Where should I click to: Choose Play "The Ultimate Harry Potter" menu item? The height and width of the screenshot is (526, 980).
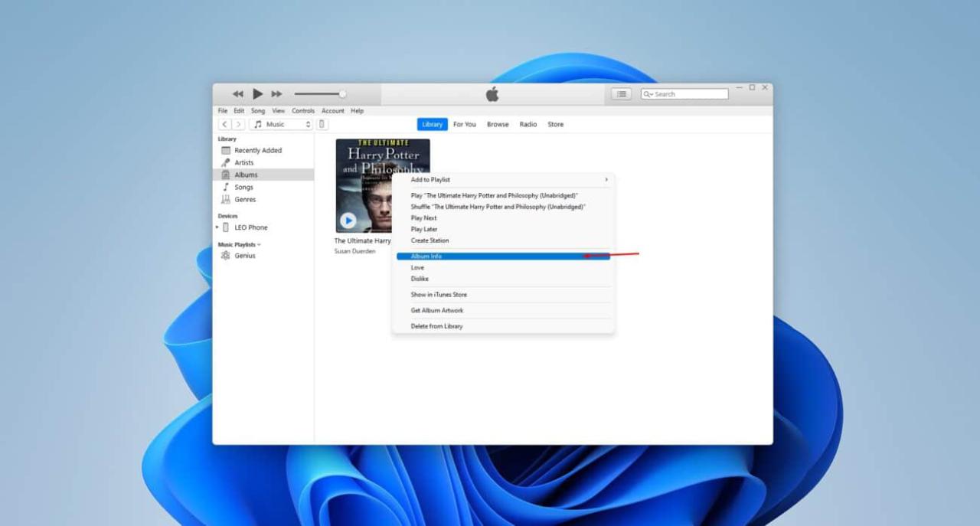coord(503,195)
